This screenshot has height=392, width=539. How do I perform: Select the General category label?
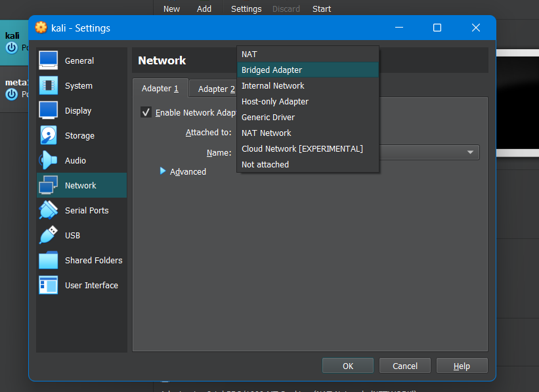tap(79, 61)
